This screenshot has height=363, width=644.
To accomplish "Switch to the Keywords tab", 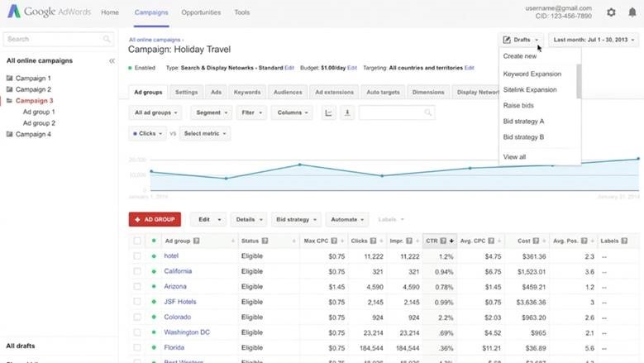I will point(247,93).
